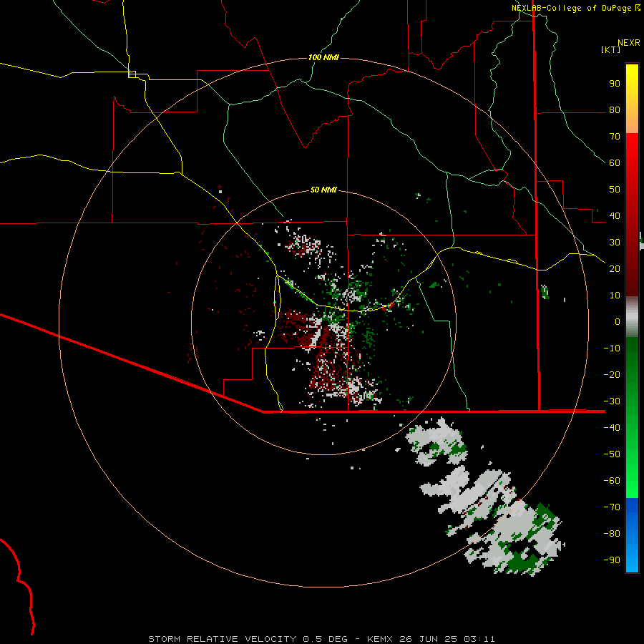Click the 0 value on velocity scale
This screenshot has width=644, height=644.
pos(618,322)
